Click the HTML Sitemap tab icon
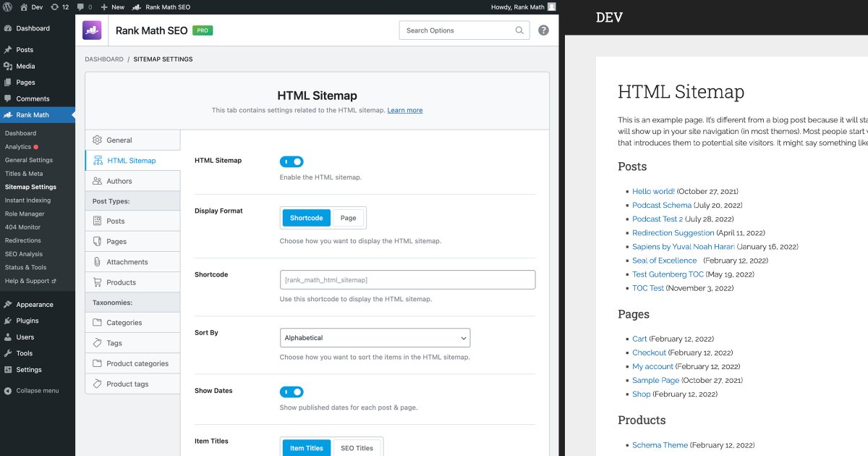 98,160
